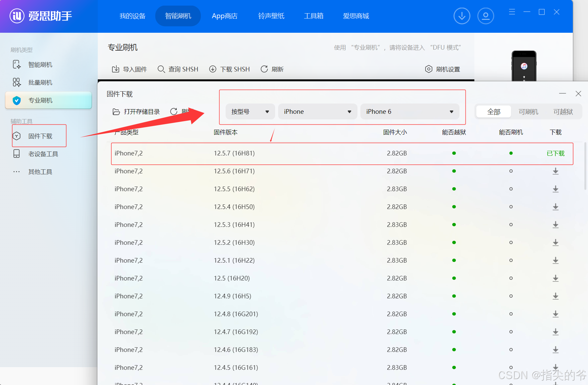Click the 爱思助手 logo icon
This screenshot has width=588, height=385.
[17, 16]
